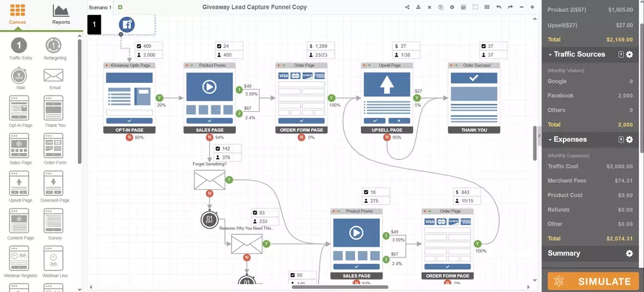Click the calculator icon in toolbar
The image size is (644, 292).
[x=464, y=7]
